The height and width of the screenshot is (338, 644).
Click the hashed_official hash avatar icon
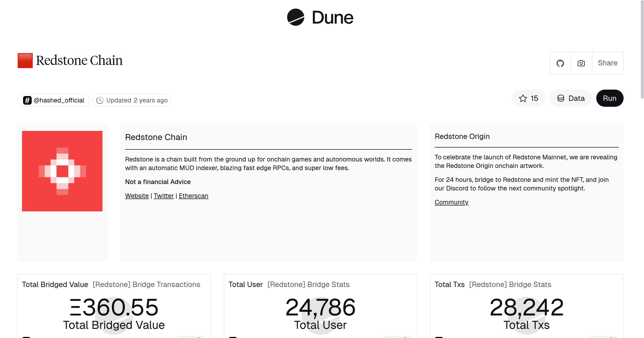click(27, 100)
